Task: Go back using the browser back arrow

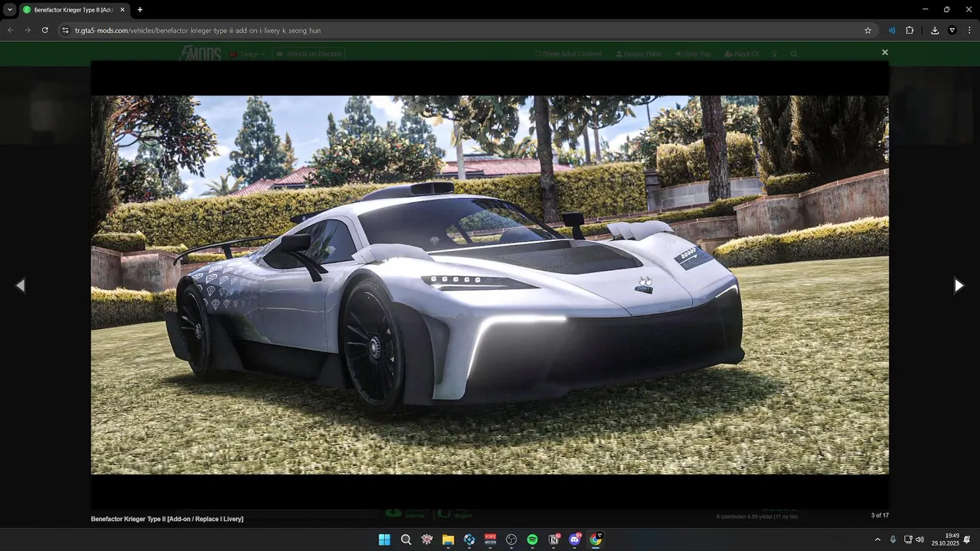Action: coord(10,30)
